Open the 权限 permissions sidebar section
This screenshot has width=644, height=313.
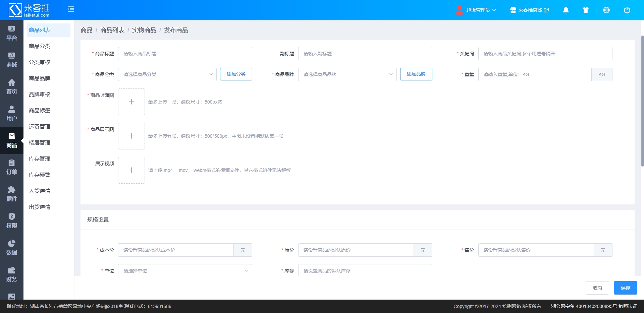pyautogui.click(x=12, y=221)
